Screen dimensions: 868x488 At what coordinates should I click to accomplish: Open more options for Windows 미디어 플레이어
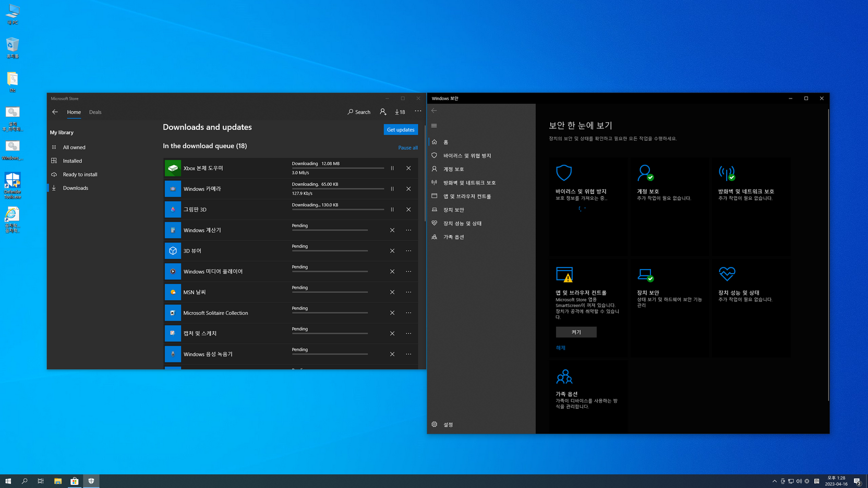click(x=408, y=272)
